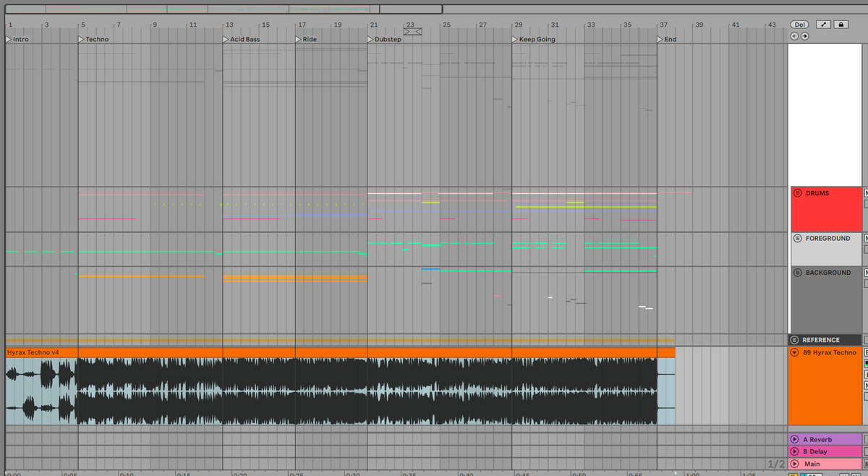This screenshot has width=868, height=476.
Task: Jump to the Ride locator
Action: [x=306, y=39]
